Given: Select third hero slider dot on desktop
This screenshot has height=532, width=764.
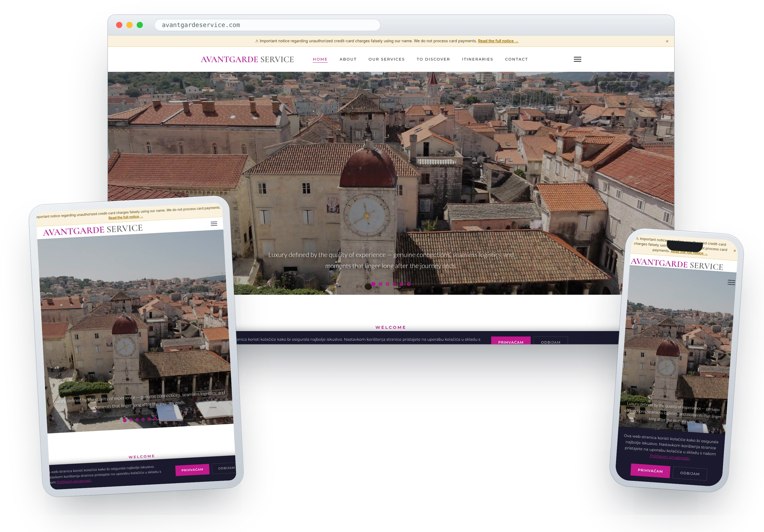Looking at the screenshot, I should [387, 284].
